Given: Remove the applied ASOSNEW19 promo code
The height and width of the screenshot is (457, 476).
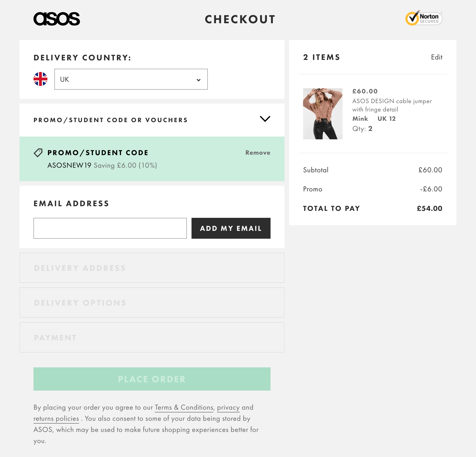Looking at the screenshot, I should point(258,153).
